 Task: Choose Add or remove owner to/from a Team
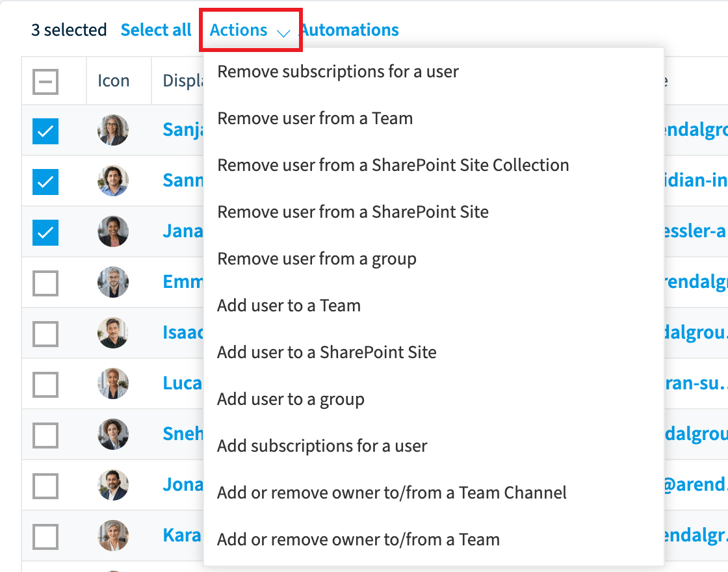click(x=434, y=539)
